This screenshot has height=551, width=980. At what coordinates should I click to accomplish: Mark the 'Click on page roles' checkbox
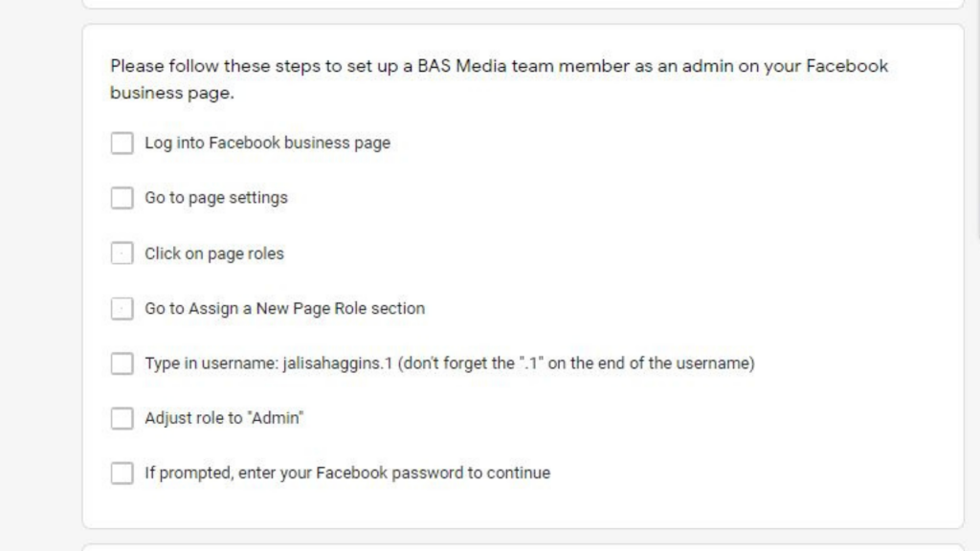[x=122, y=253]
